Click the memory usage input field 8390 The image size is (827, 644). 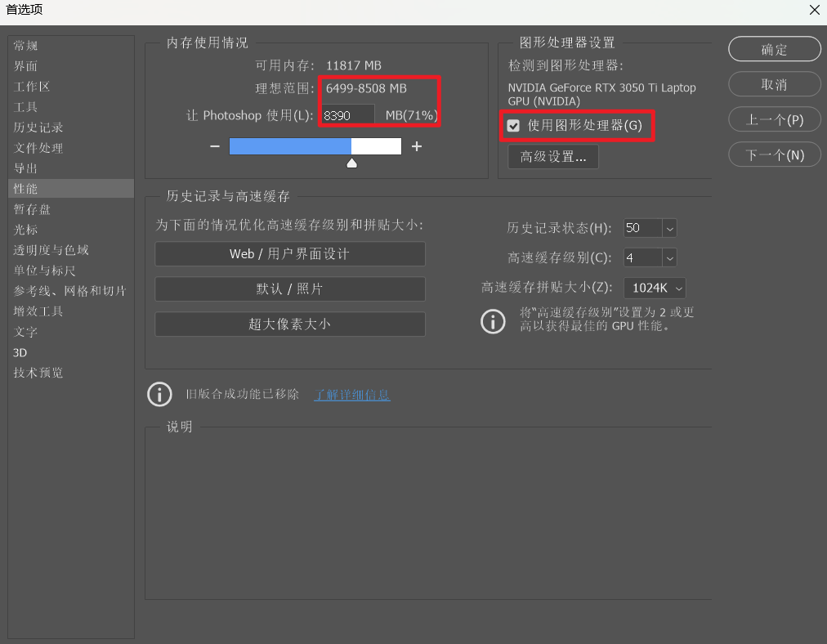tap(348, 115)
